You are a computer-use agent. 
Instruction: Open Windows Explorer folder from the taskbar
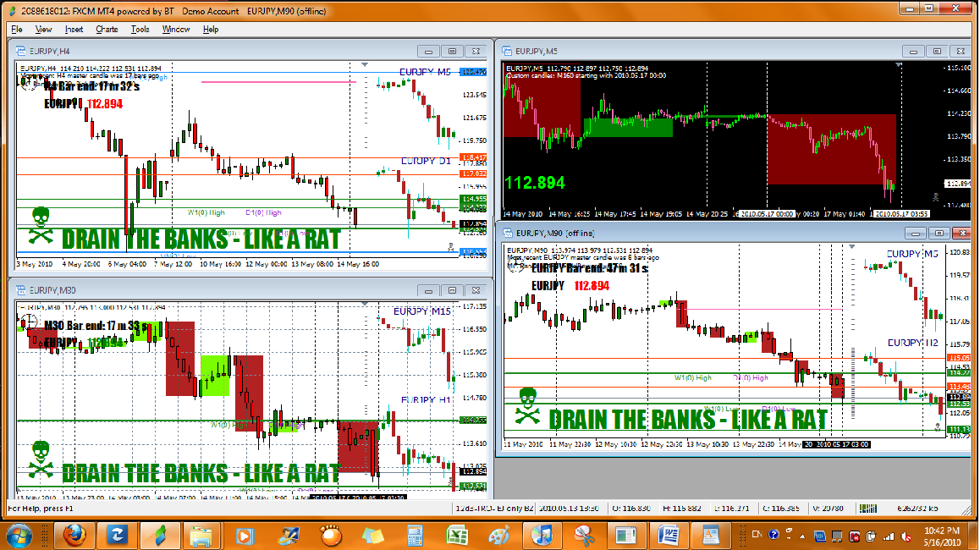point(201,536)
